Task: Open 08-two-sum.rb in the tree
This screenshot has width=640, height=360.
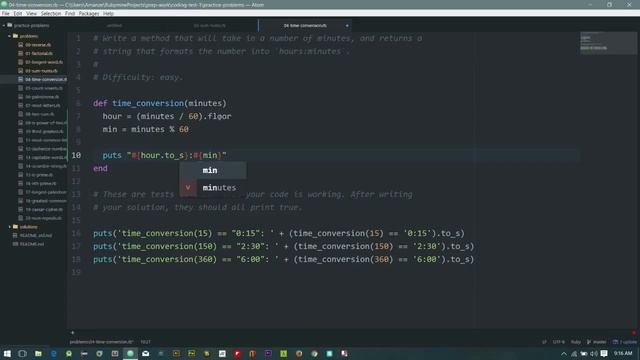Action: 40,114
